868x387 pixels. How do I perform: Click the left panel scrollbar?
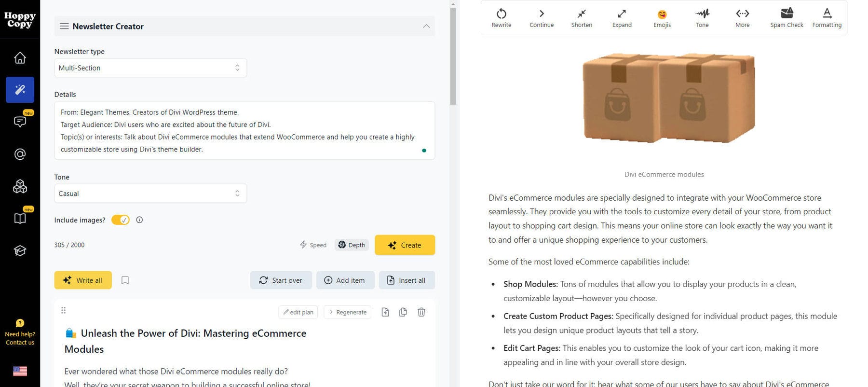pos(453,55)
